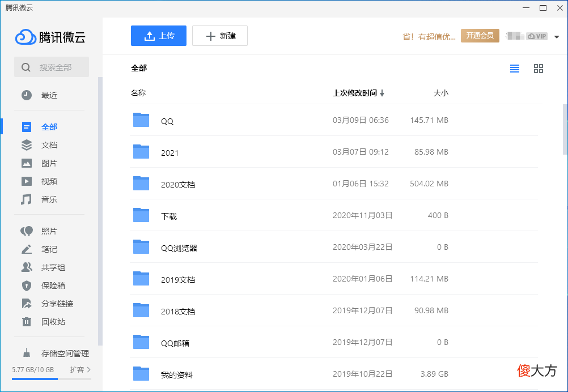Toggle sort arrow beside 上次修改时间
568x392 pixels.
click(x=382, y=93)
